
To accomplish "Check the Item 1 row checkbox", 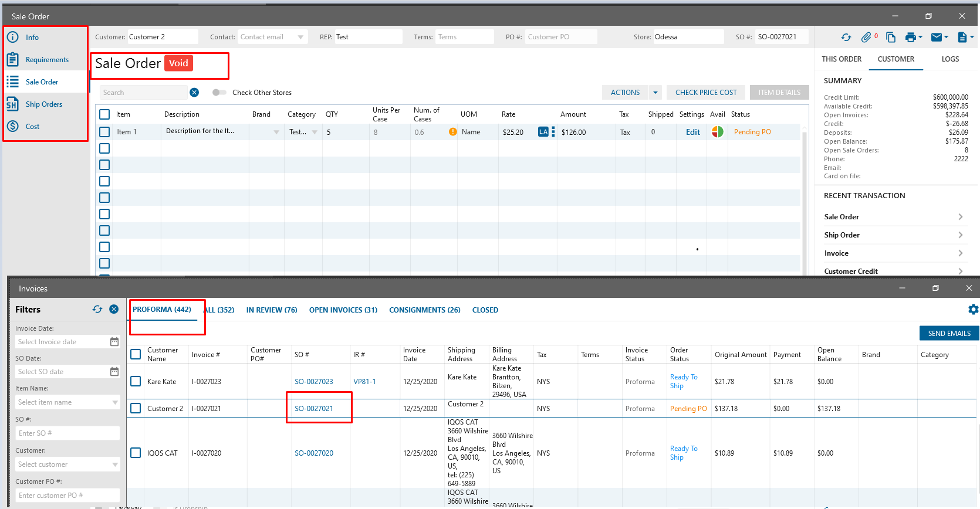I will 104,132.
